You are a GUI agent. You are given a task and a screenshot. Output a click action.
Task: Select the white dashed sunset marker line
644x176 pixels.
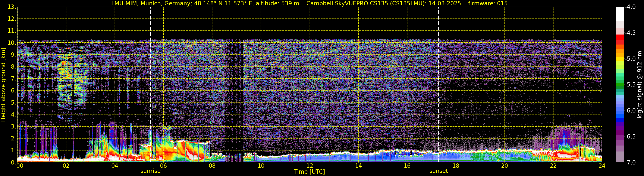point(439,85)
